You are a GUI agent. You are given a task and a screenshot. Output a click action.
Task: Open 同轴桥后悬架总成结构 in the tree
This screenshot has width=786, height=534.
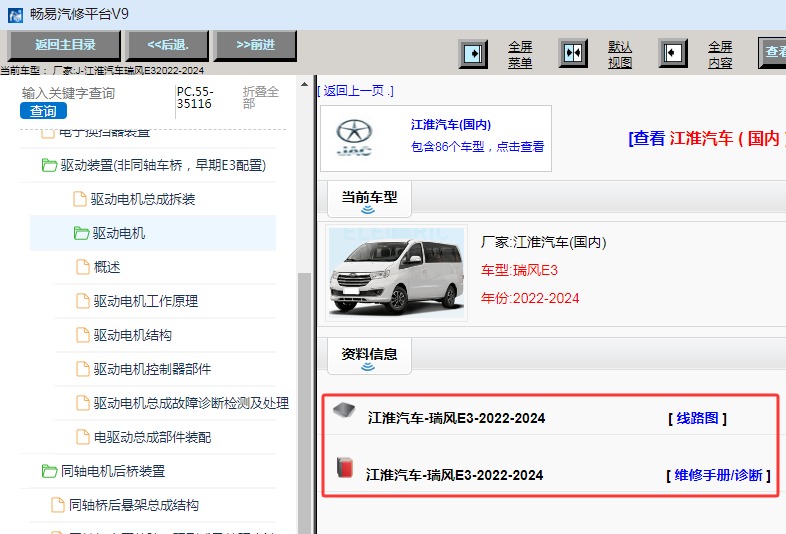click(x=133, y=505)
